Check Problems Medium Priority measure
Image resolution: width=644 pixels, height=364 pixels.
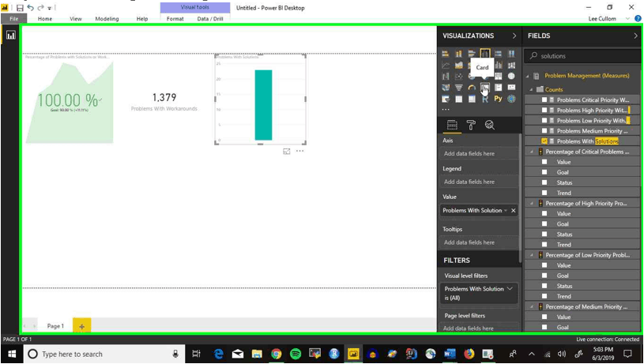[x=544, y=131]
